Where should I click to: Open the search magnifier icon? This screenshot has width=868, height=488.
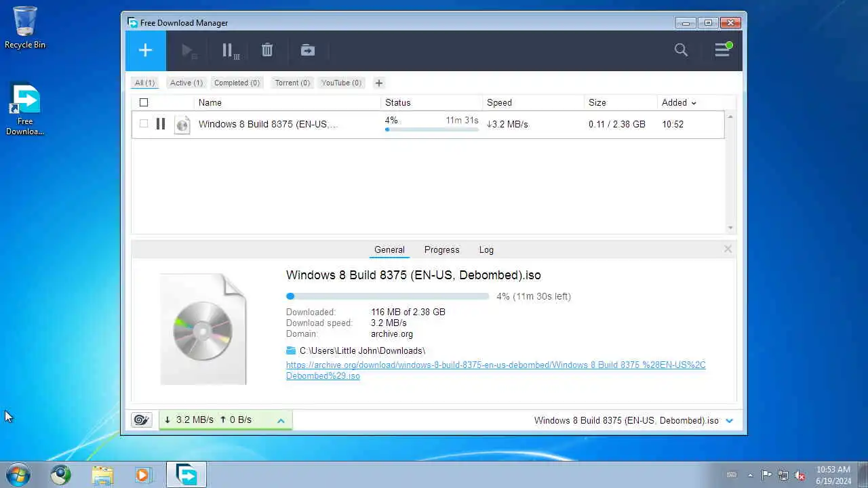(681, 50)
